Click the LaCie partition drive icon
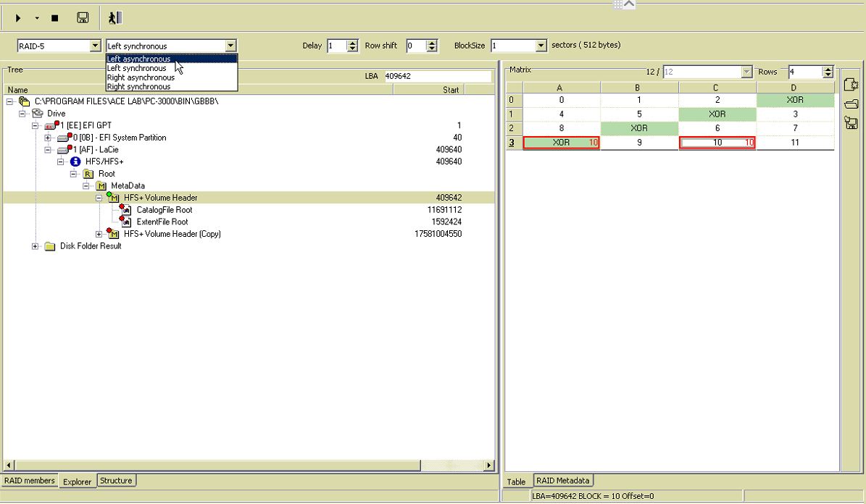Image resolution: width=866 pixels, height=504 pixels. point(64,150)
